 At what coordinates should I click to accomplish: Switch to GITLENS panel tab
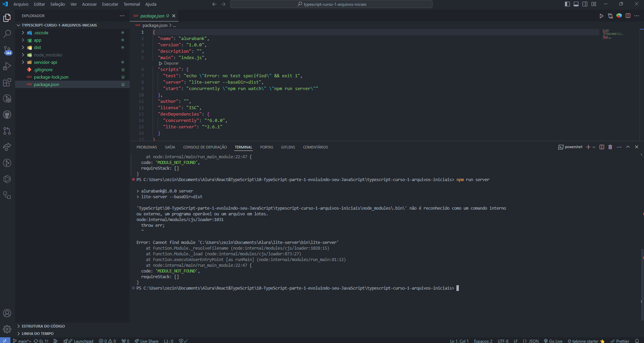(x=288, y=147)
